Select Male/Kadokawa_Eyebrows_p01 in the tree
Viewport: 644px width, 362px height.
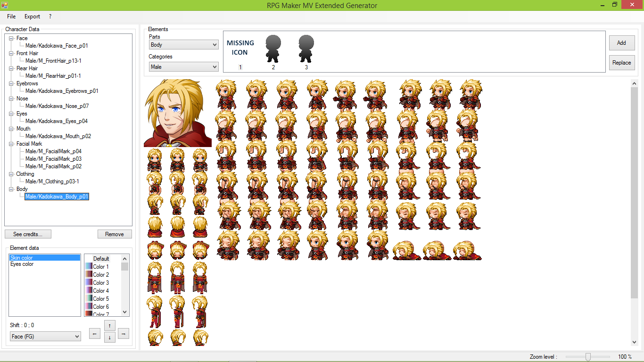62,91
